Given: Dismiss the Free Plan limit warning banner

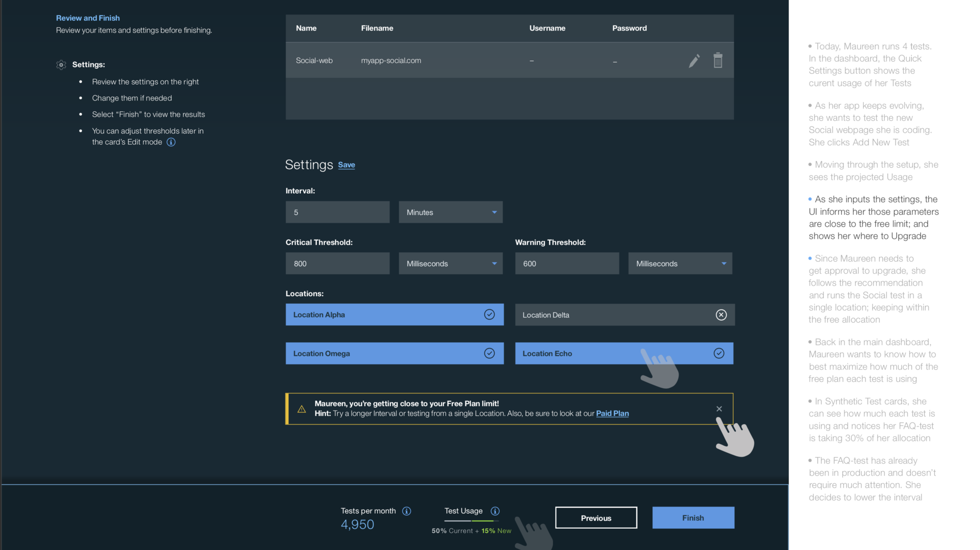Looking at the screenshot, I should pyautogui.click(x=719, y=408).
